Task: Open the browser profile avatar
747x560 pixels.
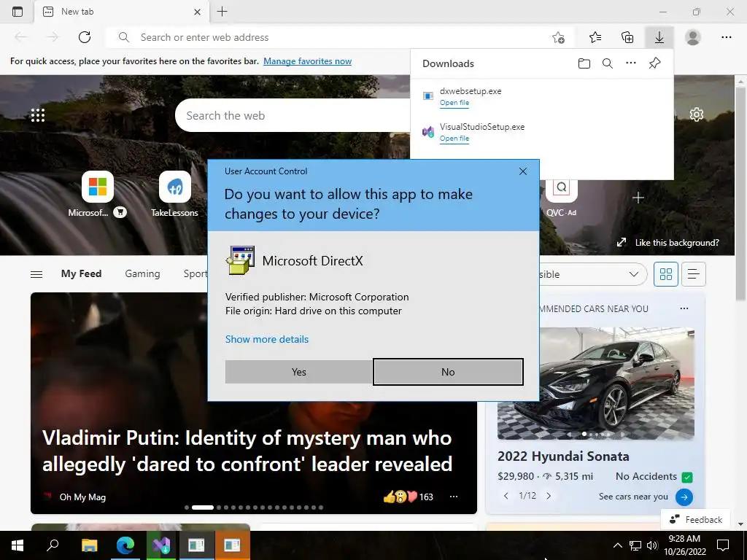Action: click(x=693, y=37)
